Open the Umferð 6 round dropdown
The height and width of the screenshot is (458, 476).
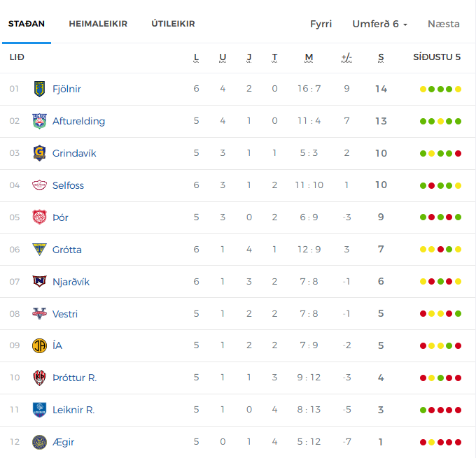coord(379,24)
